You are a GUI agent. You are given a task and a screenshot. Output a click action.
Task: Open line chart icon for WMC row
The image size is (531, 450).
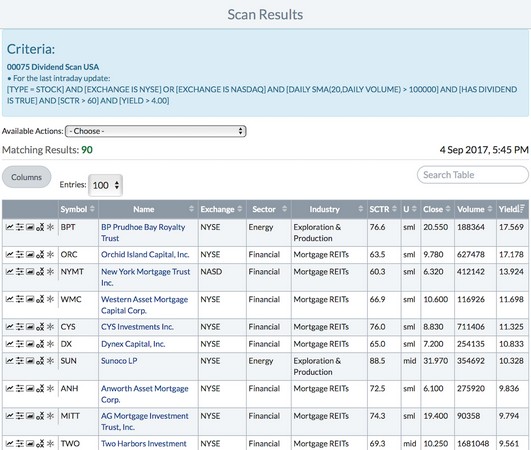[10, 300]
